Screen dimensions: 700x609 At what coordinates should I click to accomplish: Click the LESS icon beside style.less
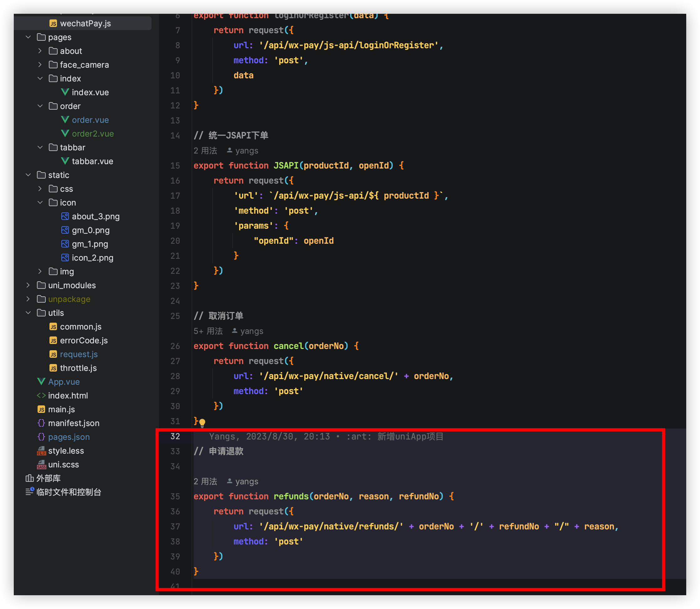(41, 450)
